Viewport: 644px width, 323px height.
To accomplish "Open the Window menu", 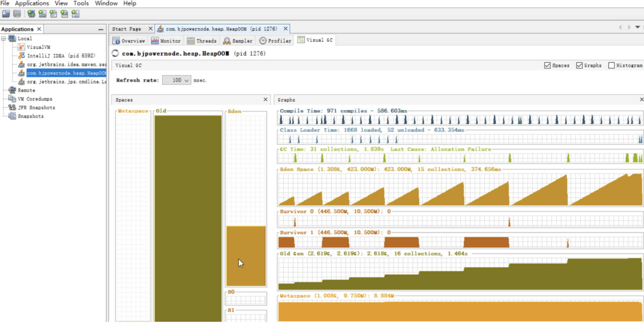I will click(x=106, y=3).
